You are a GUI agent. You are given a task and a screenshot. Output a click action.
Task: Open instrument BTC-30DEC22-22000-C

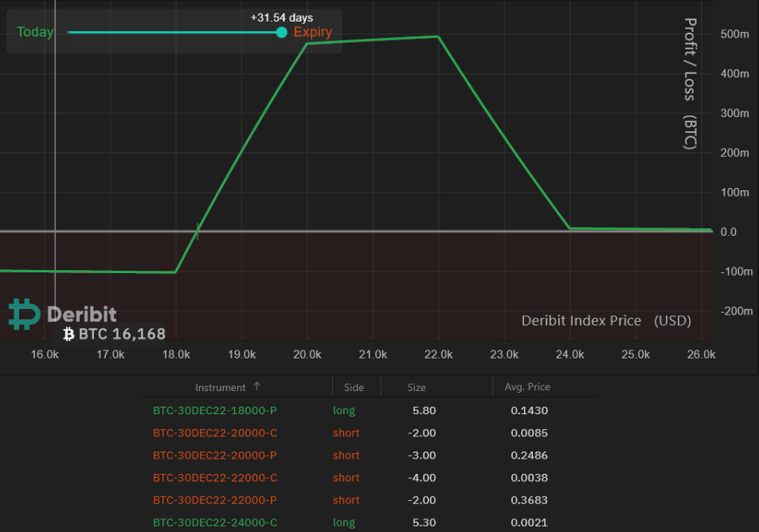tap(215, 478)
